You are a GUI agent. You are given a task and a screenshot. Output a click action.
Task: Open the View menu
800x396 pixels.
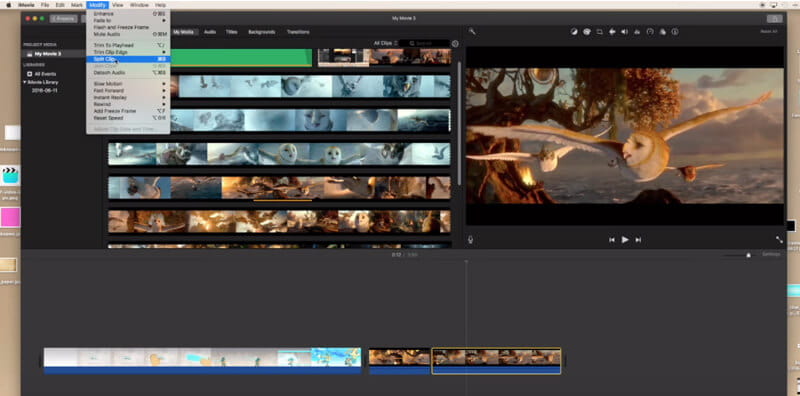(118, 5)
